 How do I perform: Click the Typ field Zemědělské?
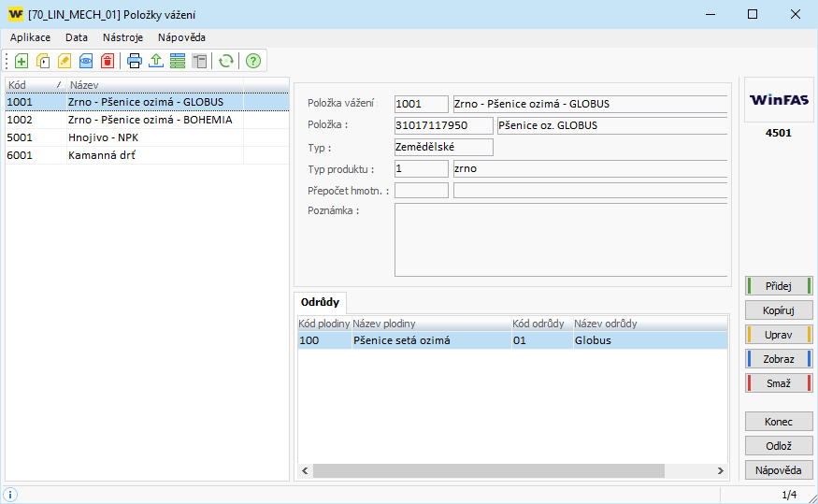click(x=443, y=147)
